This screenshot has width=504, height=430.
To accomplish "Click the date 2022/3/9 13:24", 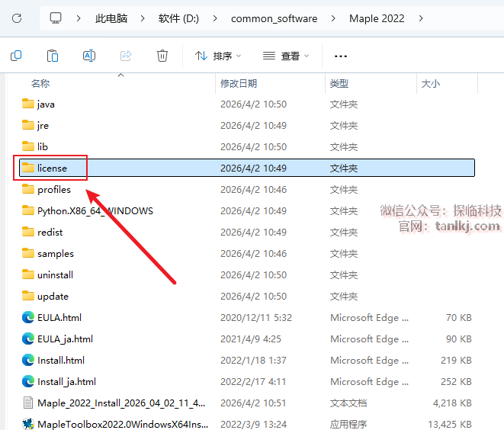I will tap(253, 424).
